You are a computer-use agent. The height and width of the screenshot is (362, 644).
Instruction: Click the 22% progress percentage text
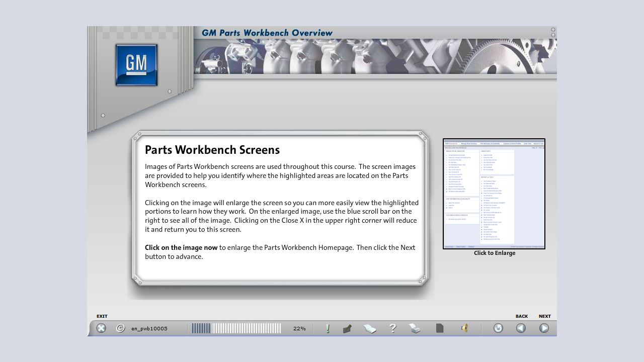(x=299, y=328)
